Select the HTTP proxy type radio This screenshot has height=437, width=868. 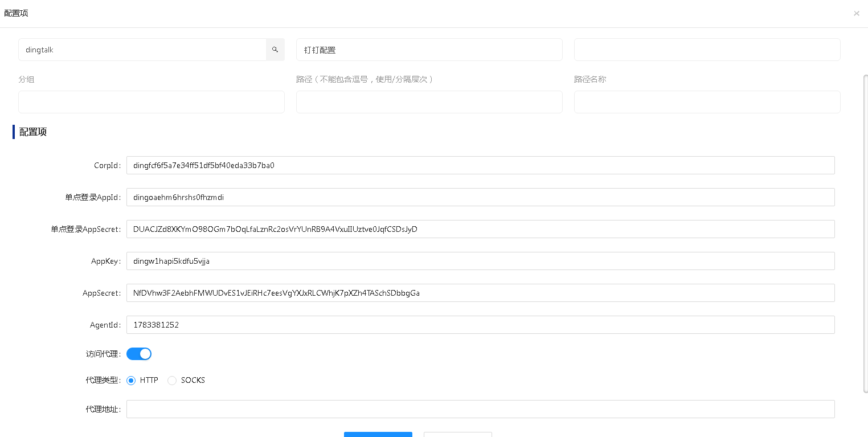point(131,381)
